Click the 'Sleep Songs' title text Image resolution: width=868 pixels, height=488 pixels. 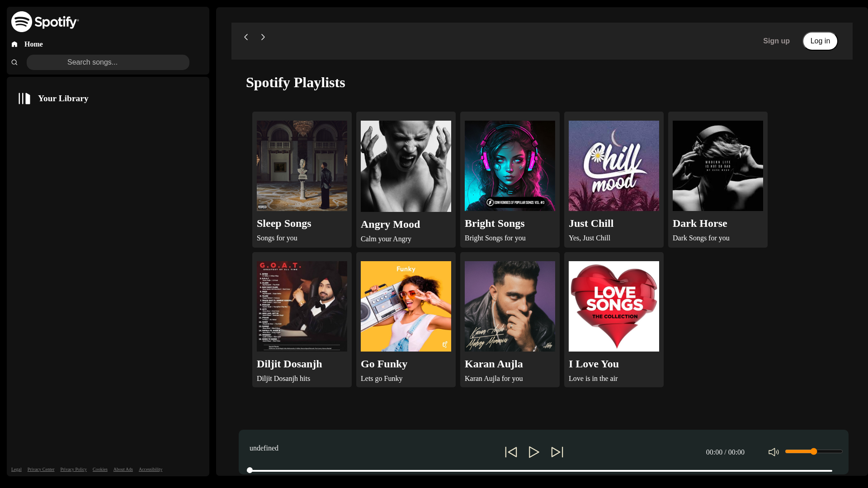point(284,223)
